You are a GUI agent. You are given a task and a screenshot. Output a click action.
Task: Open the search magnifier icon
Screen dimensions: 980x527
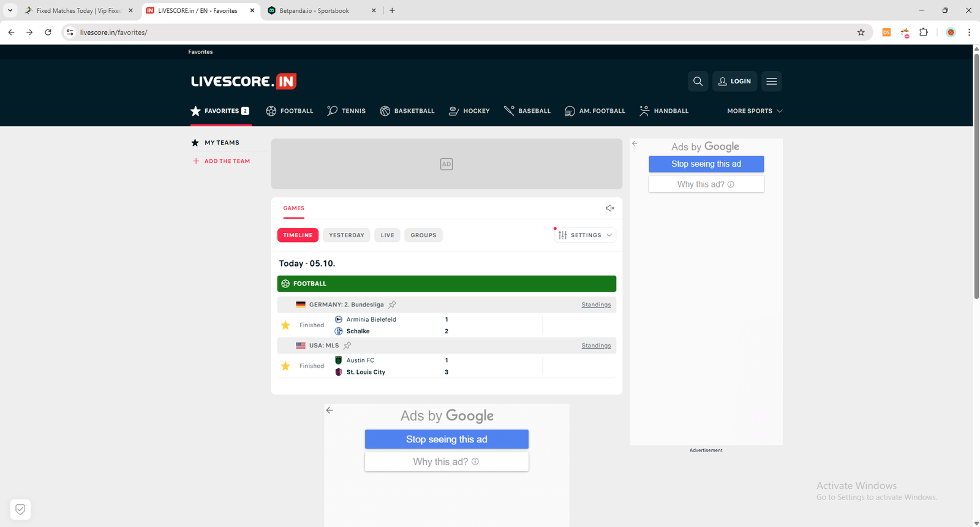[x=698, y=82]
